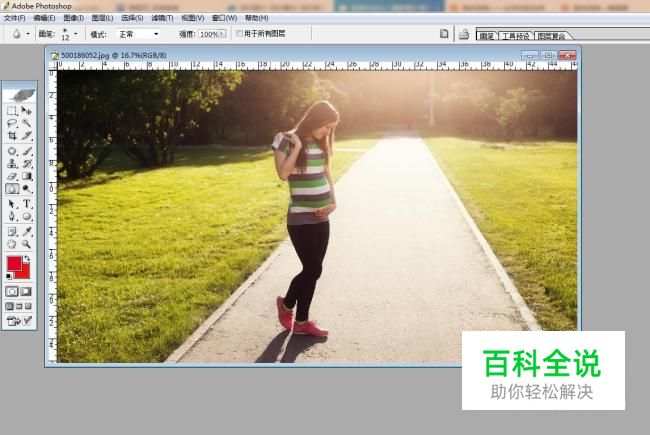This screenshot has height=435, width=650.
Task: Open the 图像(I) menu
Action: pos(74,18)
